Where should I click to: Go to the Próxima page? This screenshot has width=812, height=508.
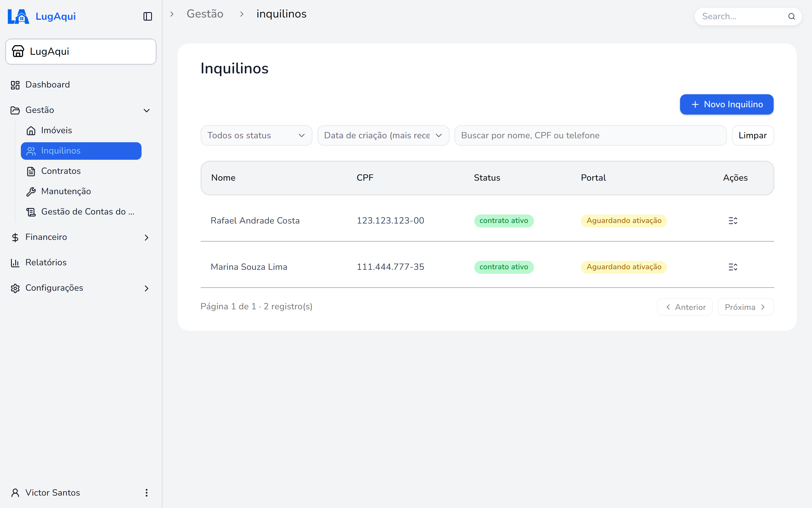(x=745, y=307)
